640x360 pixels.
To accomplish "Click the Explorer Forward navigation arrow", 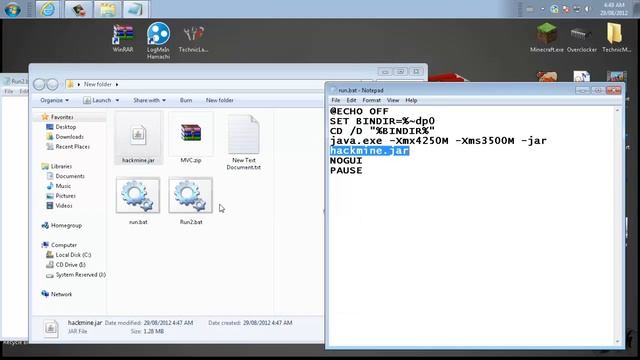I will click(x=52, y=84).
